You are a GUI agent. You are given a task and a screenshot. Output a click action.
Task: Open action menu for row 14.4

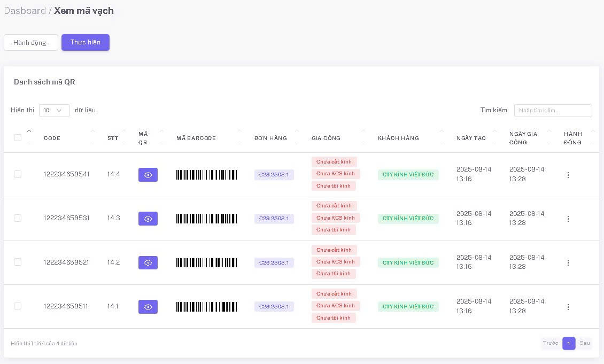pyautogui.click(x=568, y=175)
